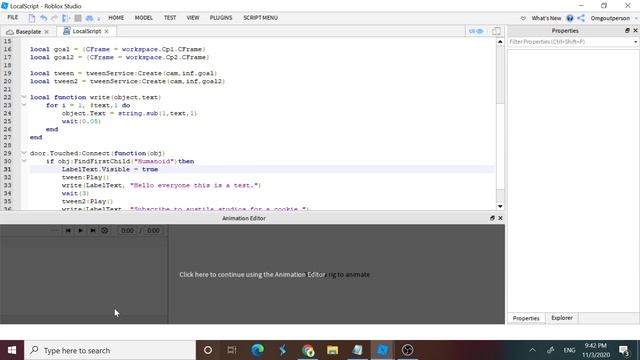Click the Windows taskbar search box

(110, 350)
